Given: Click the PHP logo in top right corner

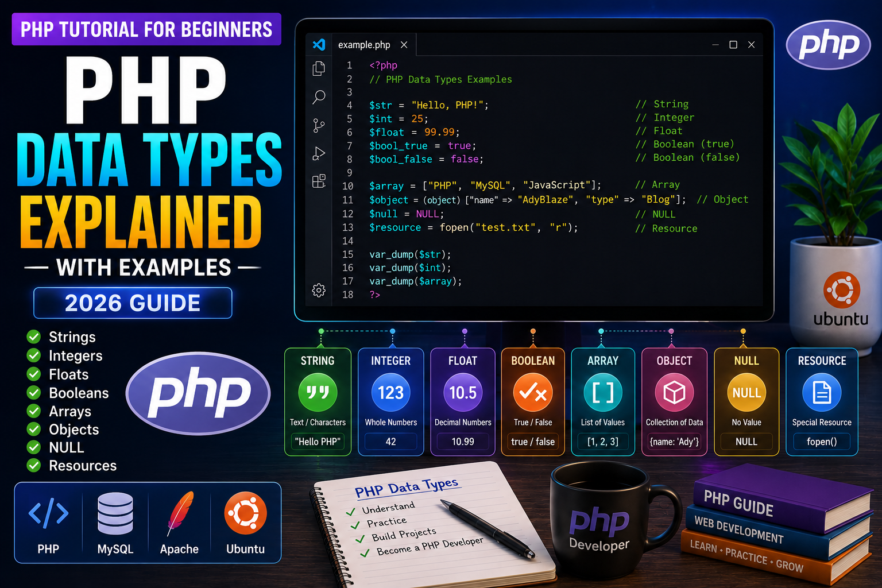Looking at the screenshot, I should pos(828,44).
